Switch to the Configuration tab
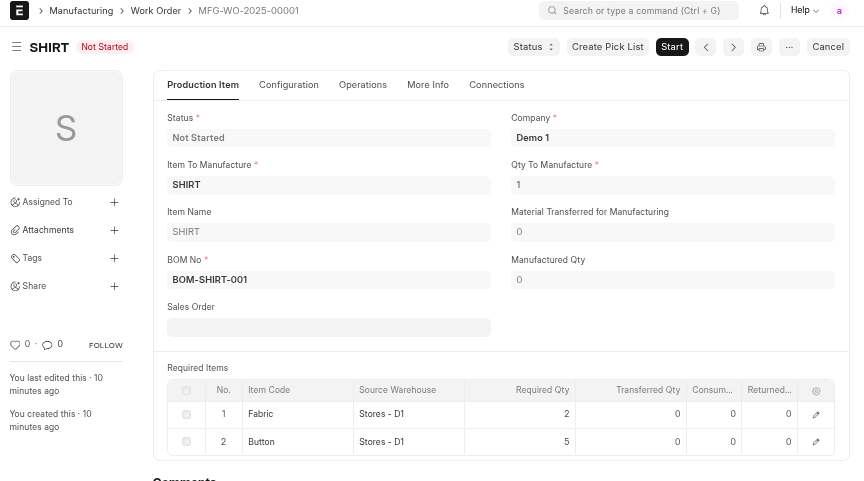Screen dimensions: 864x481 (289, 85)
